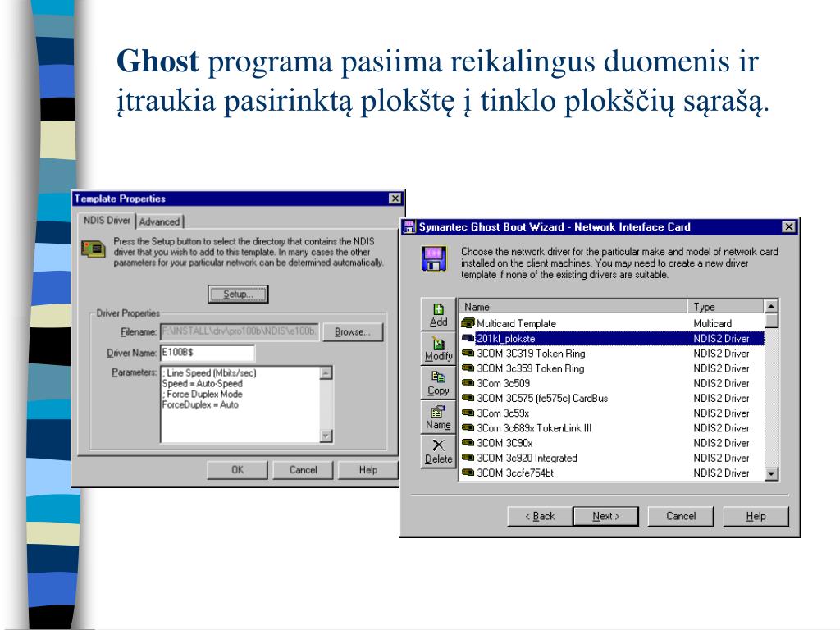Click the < Back button

click(540, 517)
